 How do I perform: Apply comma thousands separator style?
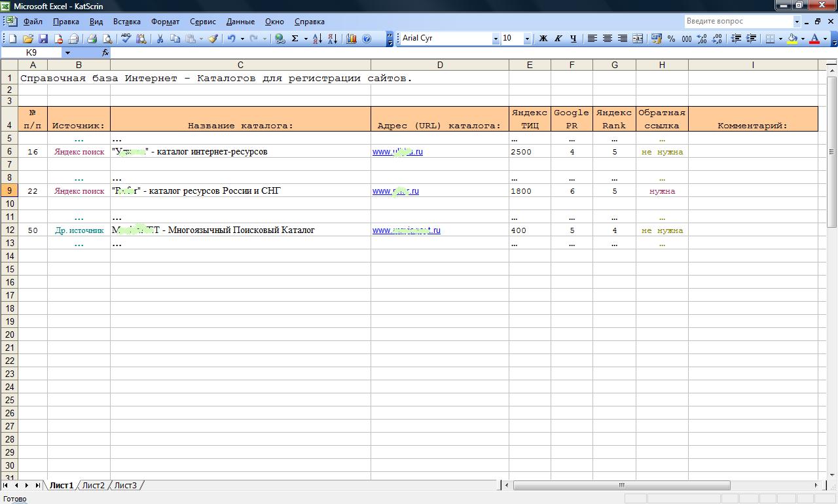pos(686,39)
